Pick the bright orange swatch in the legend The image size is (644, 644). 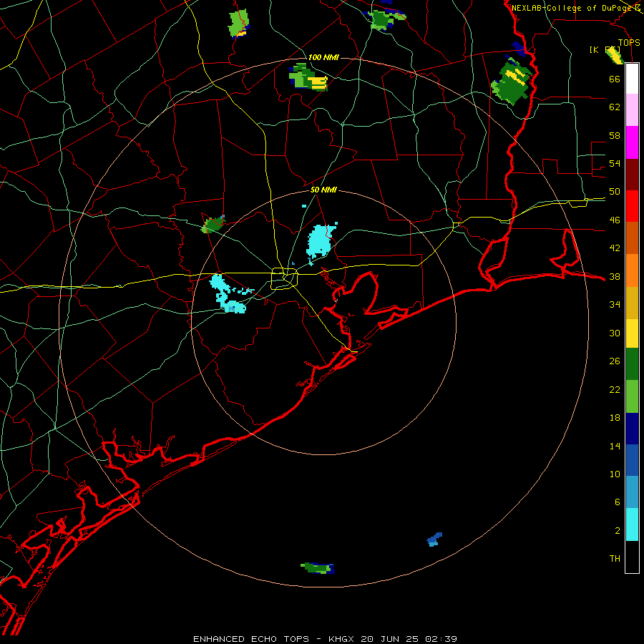tap(632, 270)
